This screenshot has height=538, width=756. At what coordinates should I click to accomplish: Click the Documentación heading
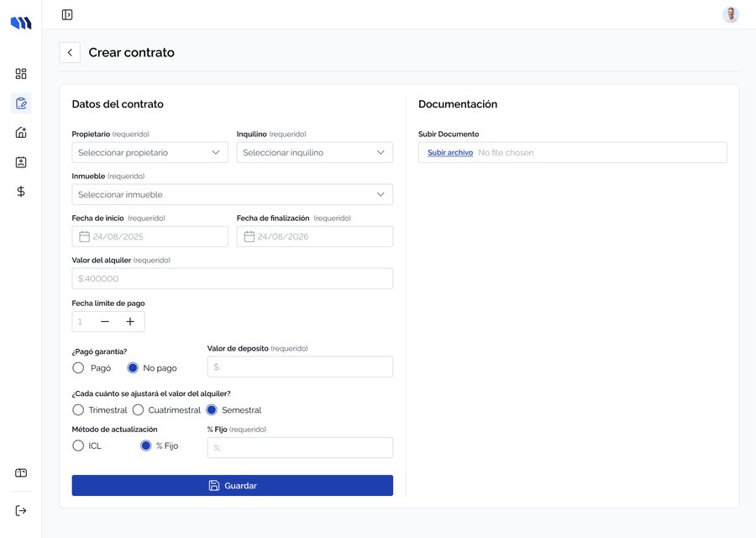(458, 104)
